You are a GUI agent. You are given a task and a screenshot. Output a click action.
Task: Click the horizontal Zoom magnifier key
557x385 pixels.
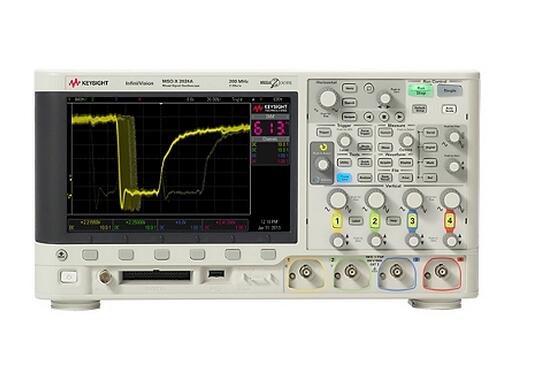[369, 88]
